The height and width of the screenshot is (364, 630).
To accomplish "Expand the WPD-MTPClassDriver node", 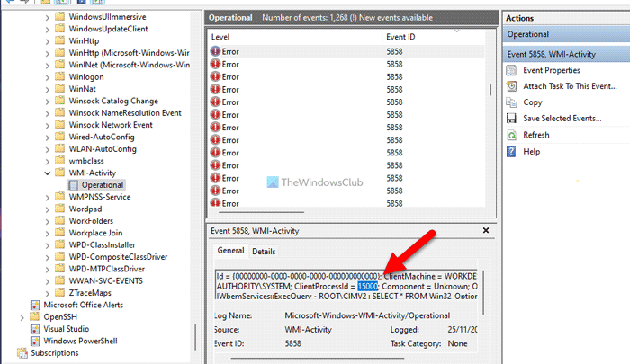I will coord(48,270).
